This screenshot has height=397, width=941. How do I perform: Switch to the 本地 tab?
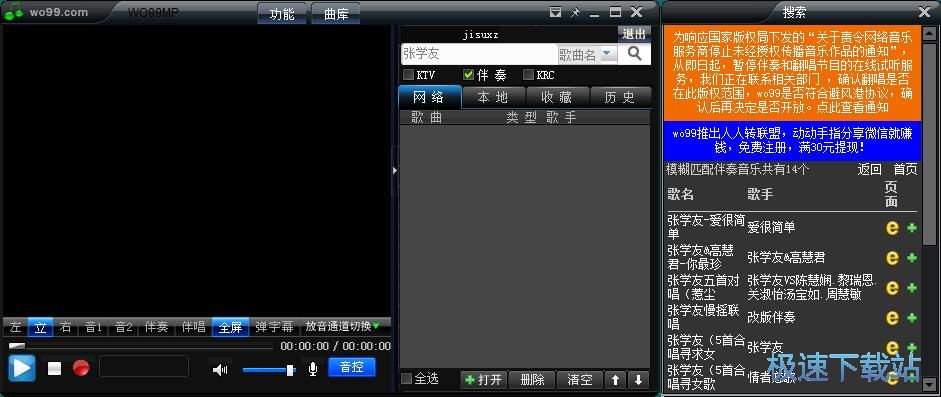click(493, 97)
